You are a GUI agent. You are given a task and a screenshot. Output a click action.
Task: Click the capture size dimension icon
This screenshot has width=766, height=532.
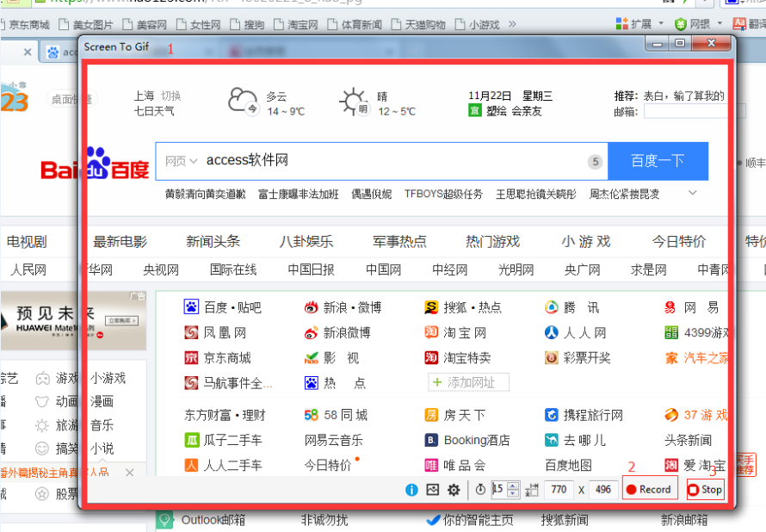coord(532,490)
